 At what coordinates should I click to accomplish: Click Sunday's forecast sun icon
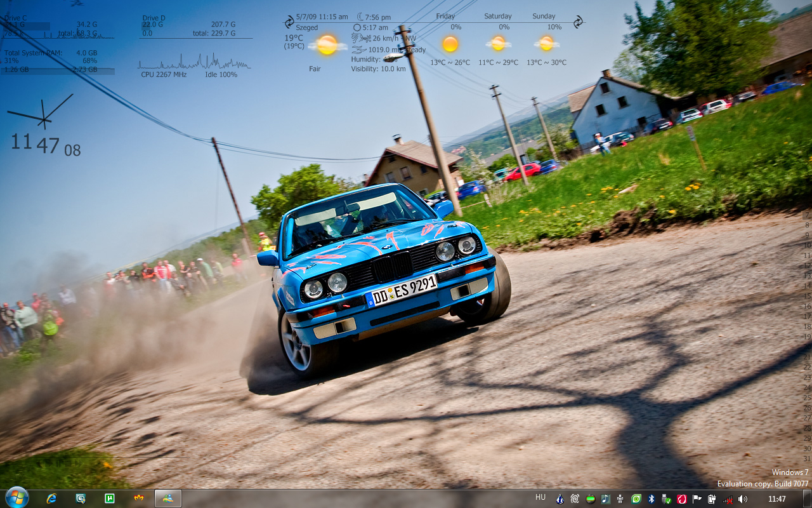[x=546, y=43]
